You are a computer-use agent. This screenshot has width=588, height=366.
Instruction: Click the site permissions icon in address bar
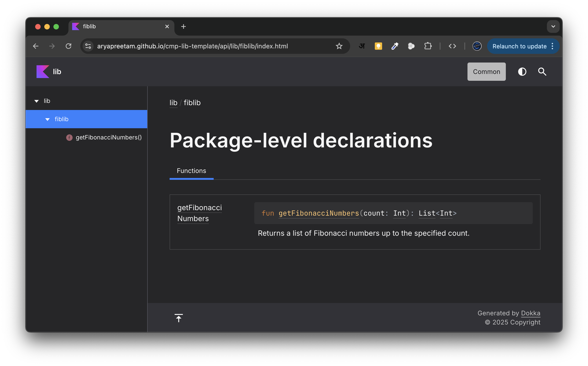click(88, 46)
